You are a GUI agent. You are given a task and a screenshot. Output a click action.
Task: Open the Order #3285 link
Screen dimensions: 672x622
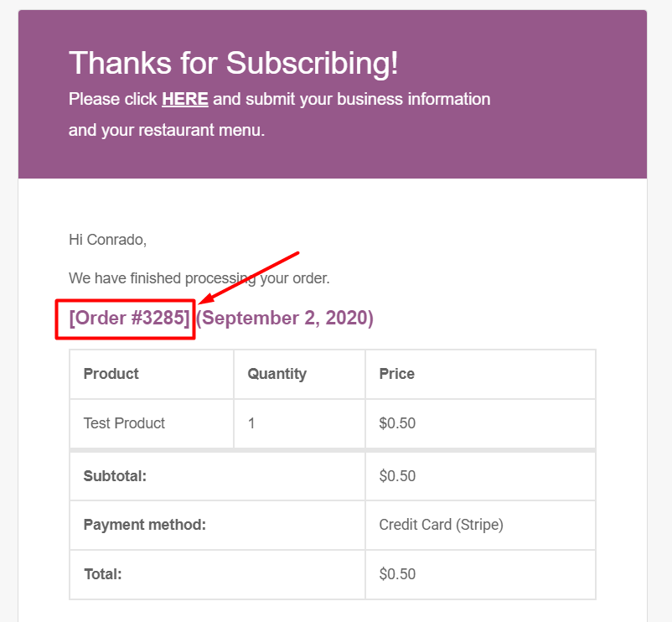tap(129, 319)
